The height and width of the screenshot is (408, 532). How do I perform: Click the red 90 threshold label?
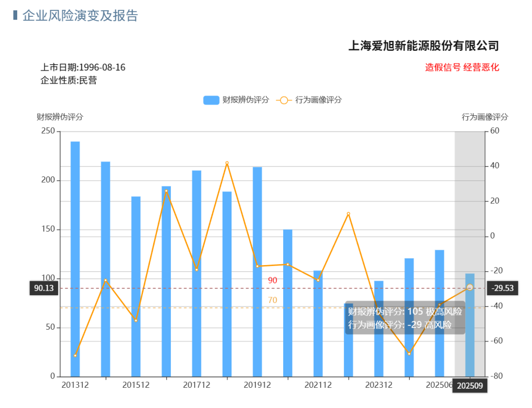[272, 280]
